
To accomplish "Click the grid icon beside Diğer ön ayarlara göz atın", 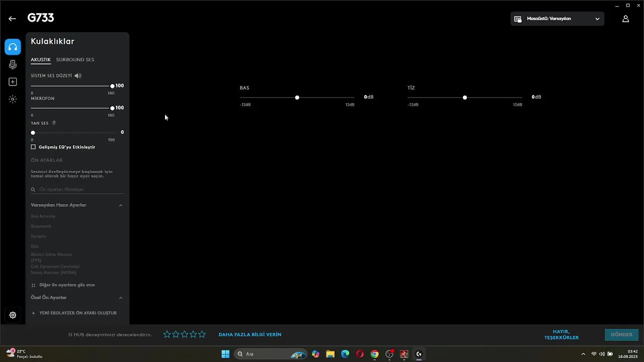I will [x=34, y=285].
